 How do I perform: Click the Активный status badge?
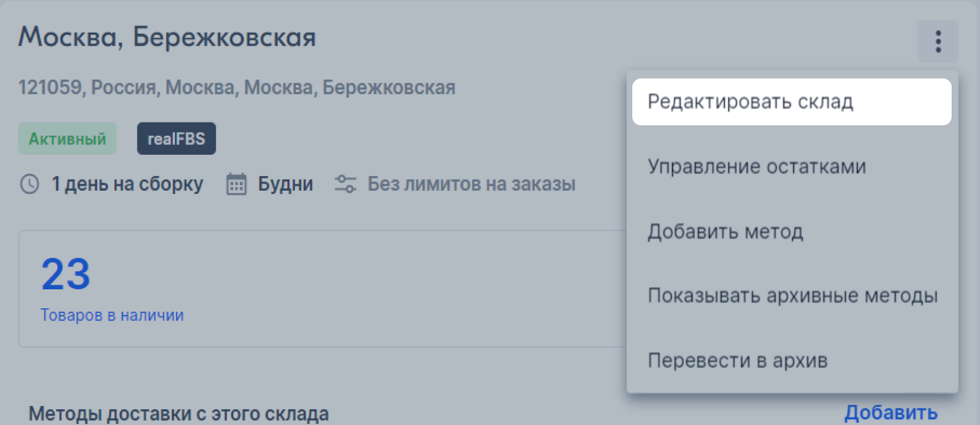click(x=68, y=138)
